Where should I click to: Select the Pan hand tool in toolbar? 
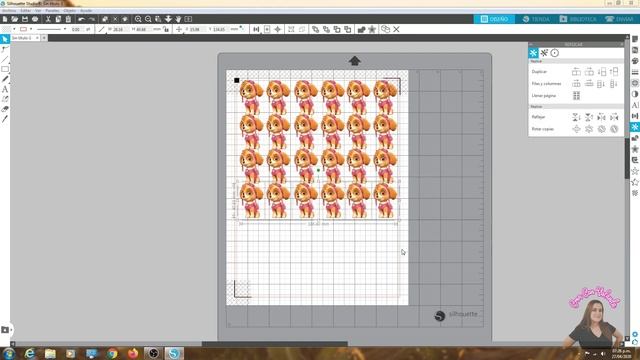[x=178, y=19]
